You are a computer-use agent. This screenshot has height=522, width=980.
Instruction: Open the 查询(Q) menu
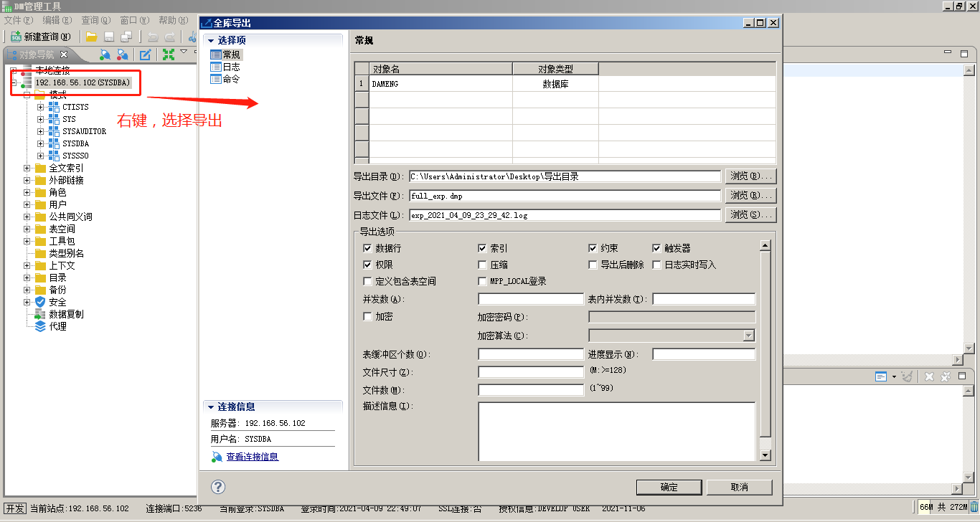click(x=94, y=20)
